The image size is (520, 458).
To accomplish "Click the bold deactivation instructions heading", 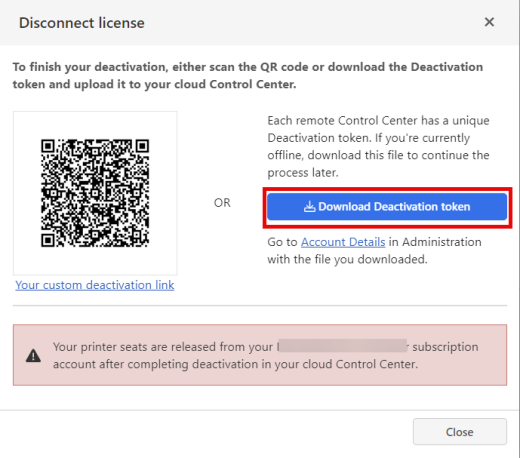I will 248,76.
